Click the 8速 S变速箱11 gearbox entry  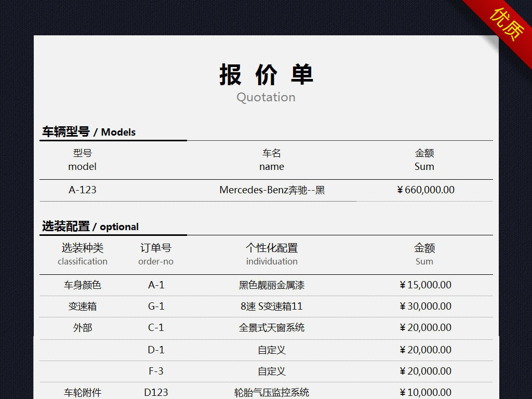(x=272, y=306)
